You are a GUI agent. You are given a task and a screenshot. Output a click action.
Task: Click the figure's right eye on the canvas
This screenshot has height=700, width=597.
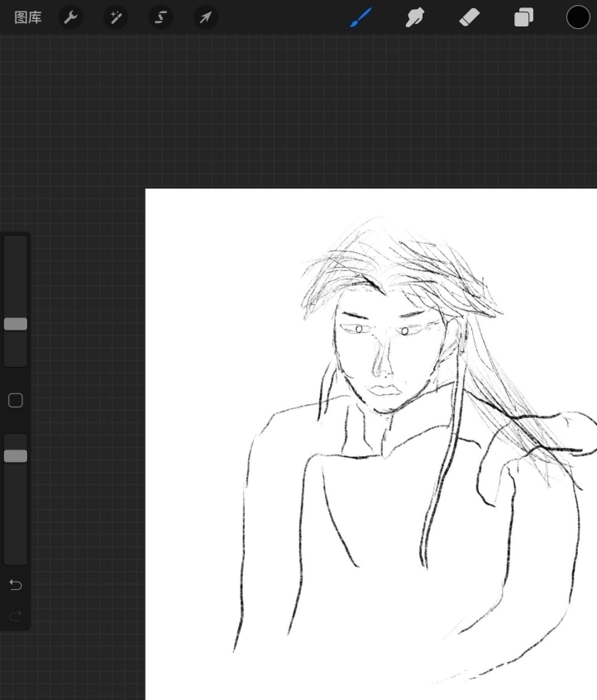click(404, 331)
